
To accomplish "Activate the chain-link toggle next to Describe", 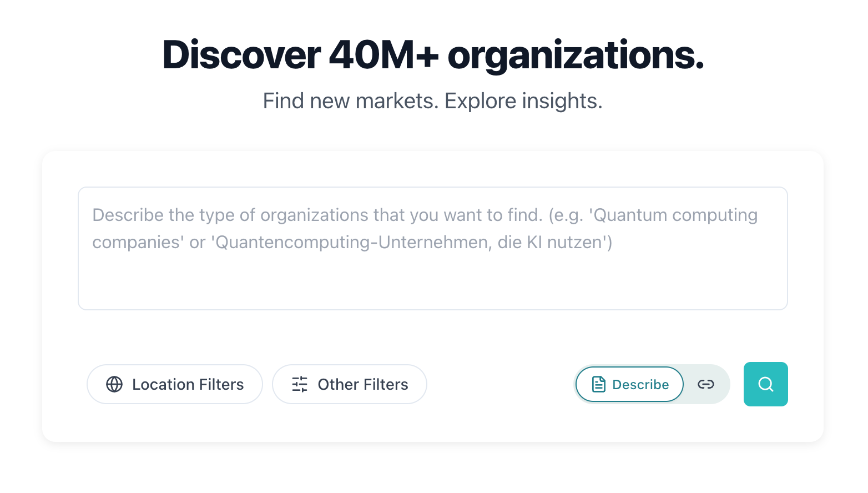I will (705, 384).
